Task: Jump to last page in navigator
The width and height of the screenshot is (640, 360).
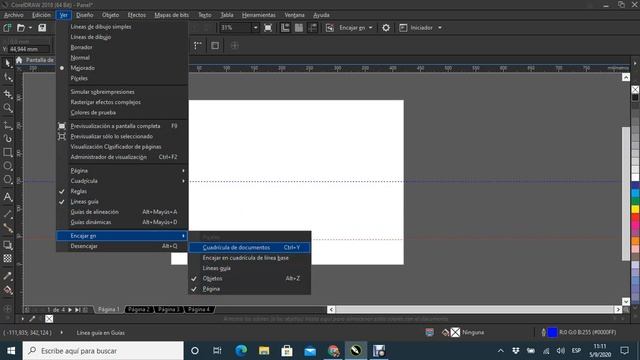Action: pyautogui.click(x=78, y=310)
